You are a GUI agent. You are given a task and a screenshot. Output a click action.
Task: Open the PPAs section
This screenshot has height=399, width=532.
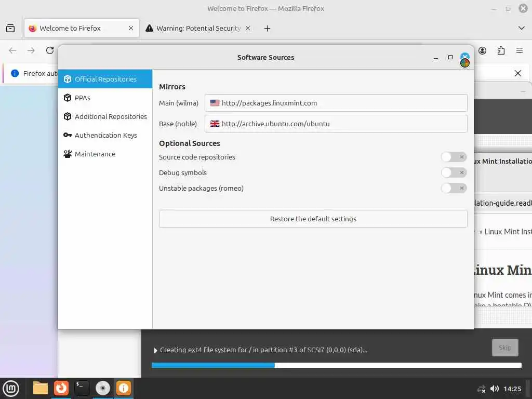tap(105, 98)
